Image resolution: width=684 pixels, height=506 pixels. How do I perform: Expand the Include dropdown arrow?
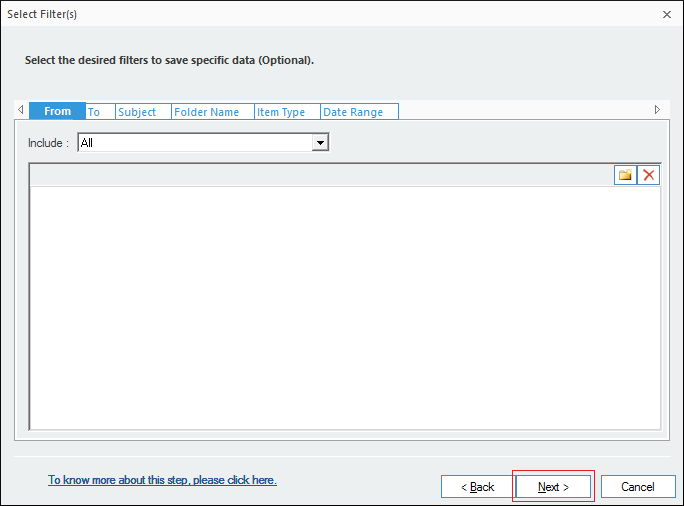pyautogui.click(x=320, y=143)
